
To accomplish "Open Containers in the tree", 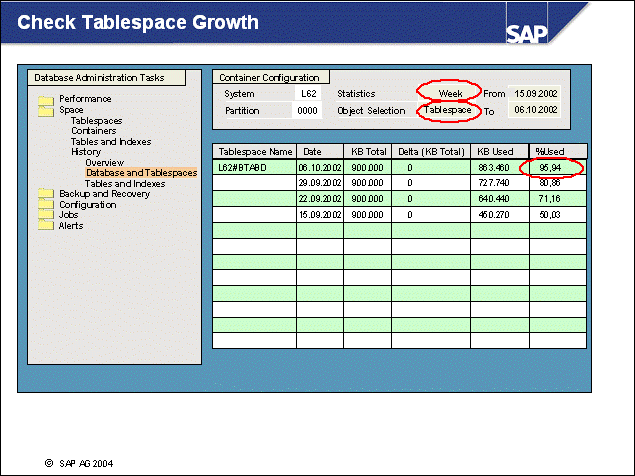I will pyautogui.click(x=93, y=131).
